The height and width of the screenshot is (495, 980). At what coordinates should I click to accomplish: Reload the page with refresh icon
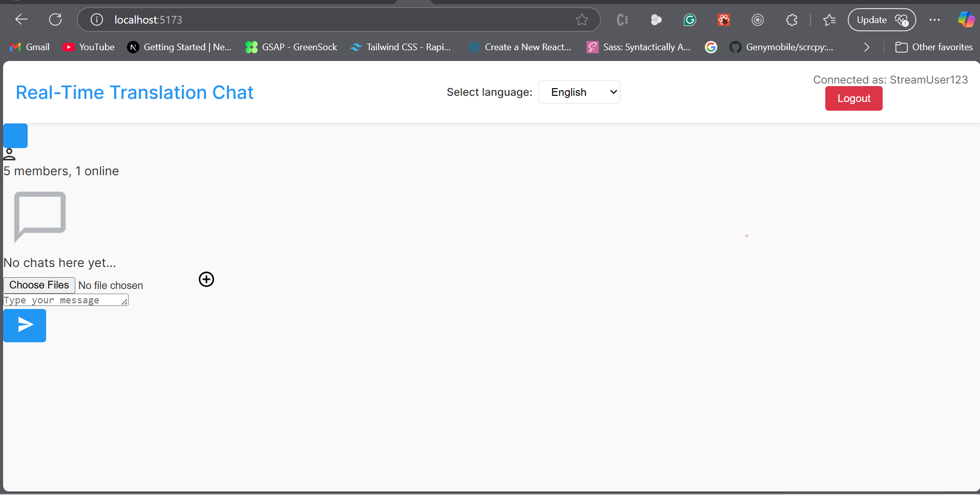coord(55,20)
